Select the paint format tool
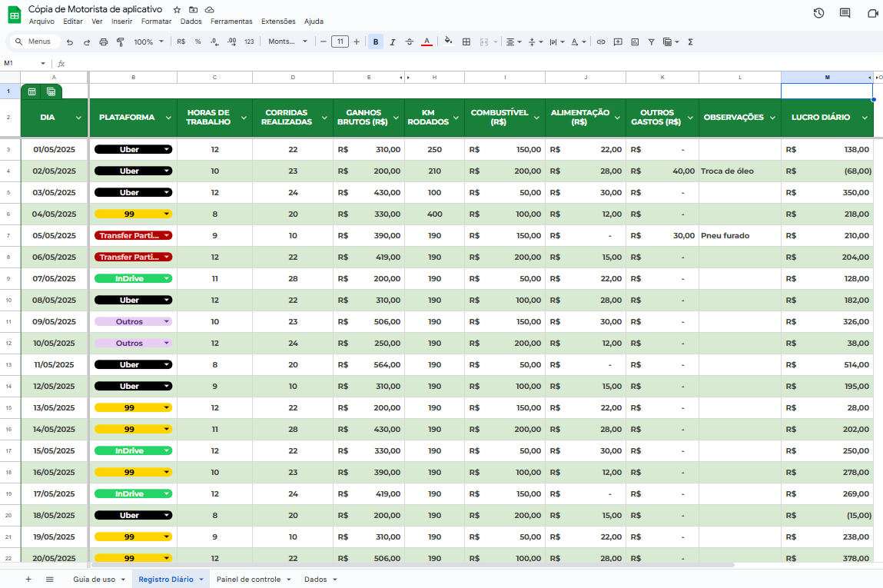883x588 pixels. (x=121, y=42)
